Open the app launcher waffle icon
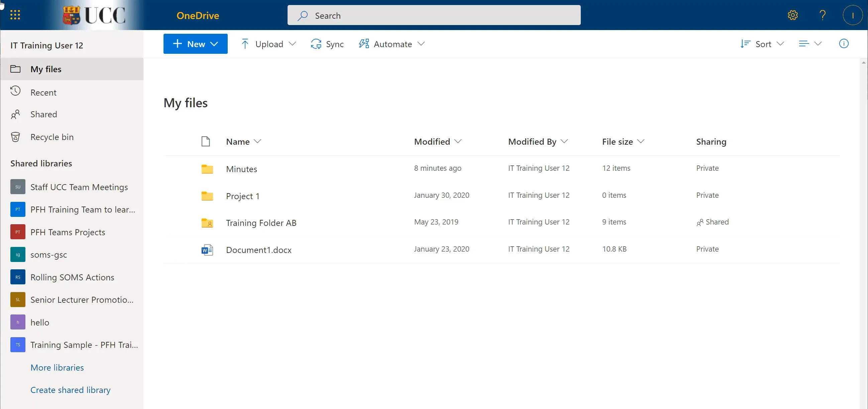The height and width of the screenshot is (409, 868). pos(15,15)
